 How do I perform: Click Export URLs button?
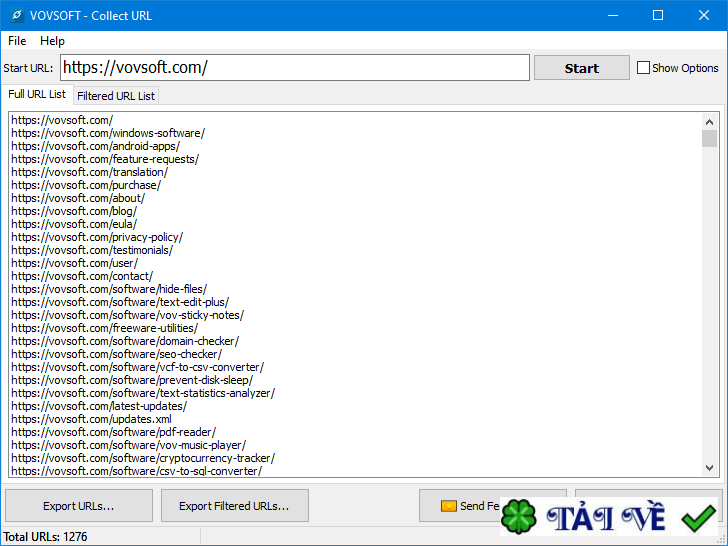[78, 506]
